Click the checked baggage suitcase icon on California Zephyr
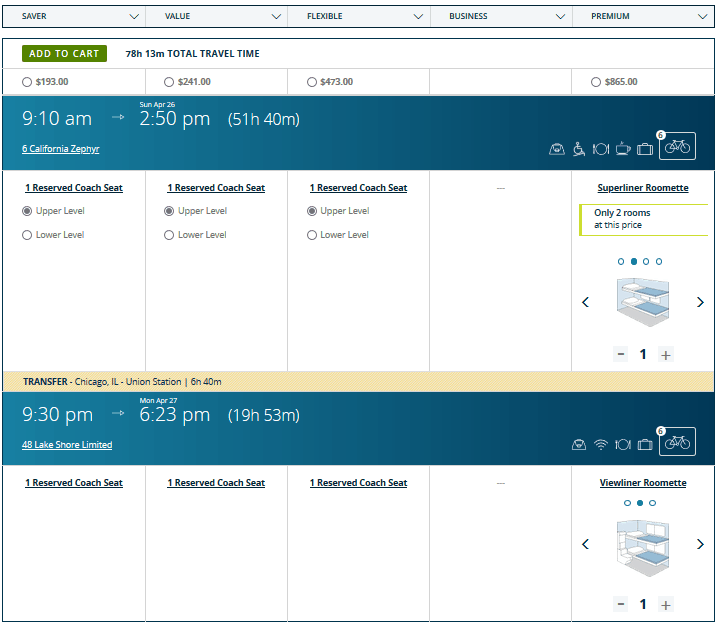This screenshot has width=717, height=626. click(x=645, y=149)
